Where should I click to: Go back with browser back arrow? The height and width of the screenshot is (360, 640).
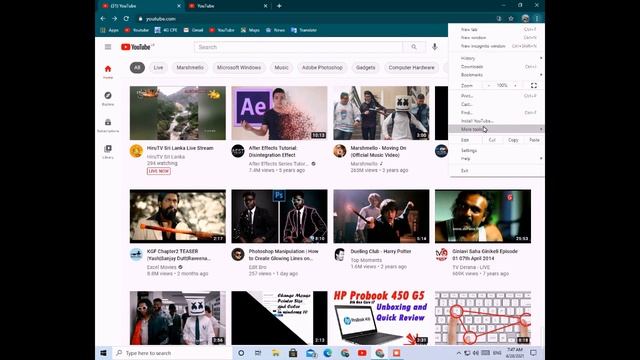(x=103, y=18)
